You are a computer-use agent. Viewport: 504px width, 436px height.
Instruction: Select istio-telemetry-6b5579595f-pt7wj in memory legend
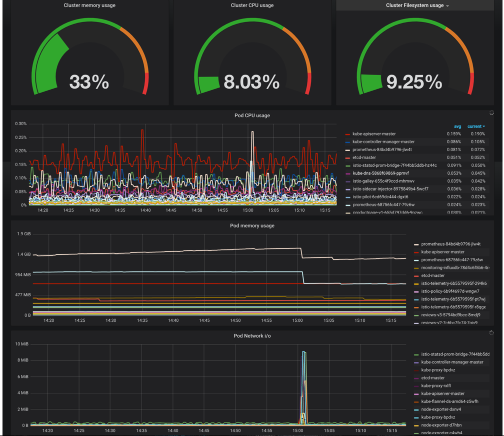[453, 299]
